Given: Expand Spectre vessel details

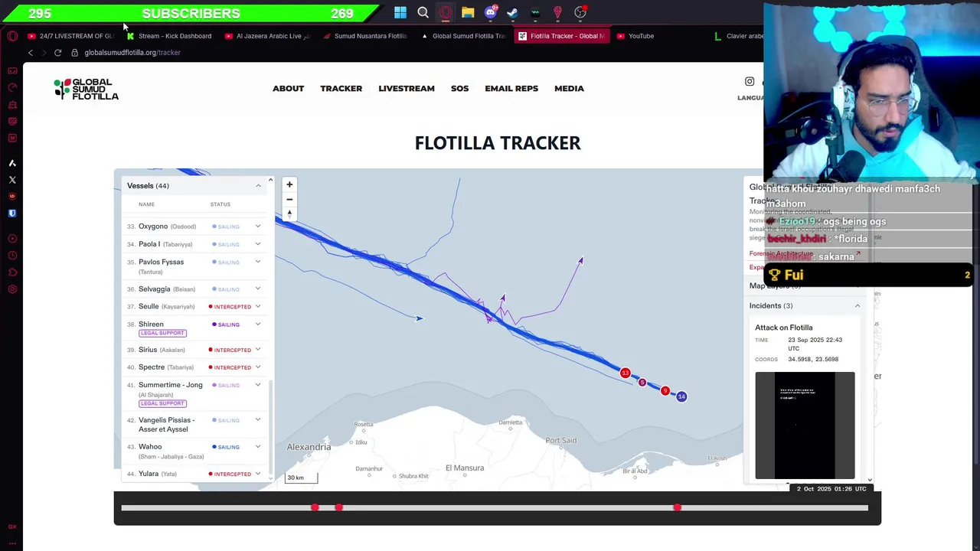Looking at the screenshot, I should pos(257,367).
